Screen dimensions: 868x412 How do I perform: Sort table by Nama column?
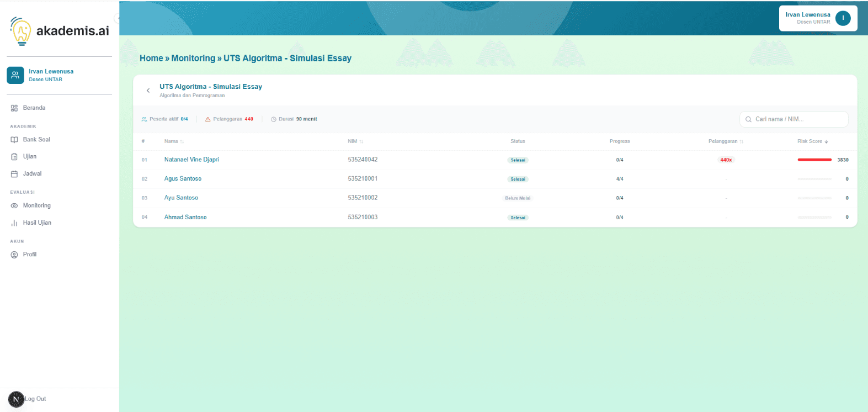pyautogui.click(x=174, y=141)
